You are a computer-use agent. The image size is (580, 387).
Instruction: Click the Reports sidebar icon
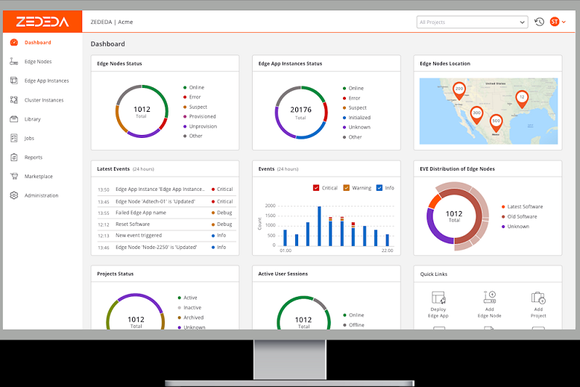click(x=14, y=157)
